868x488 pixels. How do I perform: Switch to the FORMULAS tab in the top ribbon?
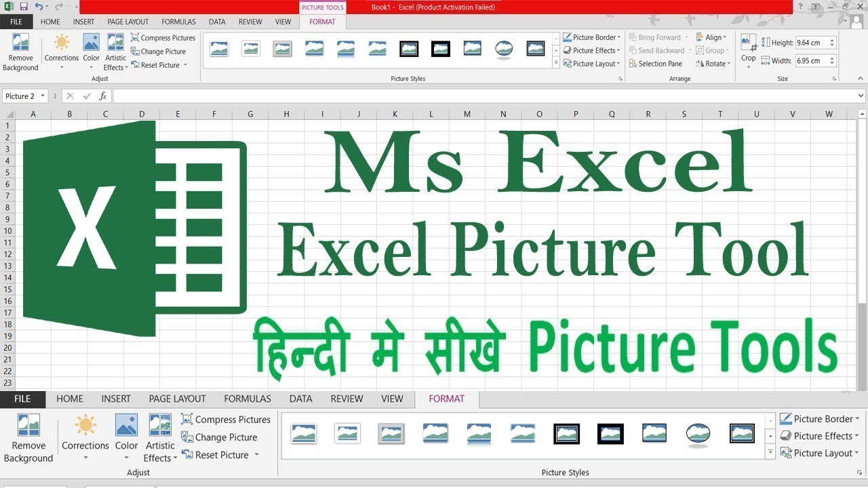(x=179, y=22)
